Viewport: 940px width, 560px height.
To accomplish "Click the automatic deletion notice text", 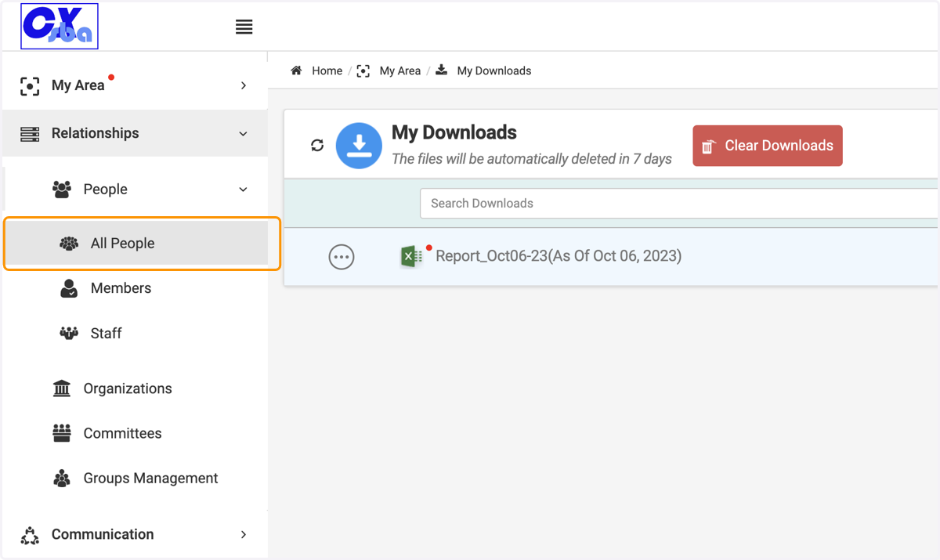I will click(x=532, y=159).
